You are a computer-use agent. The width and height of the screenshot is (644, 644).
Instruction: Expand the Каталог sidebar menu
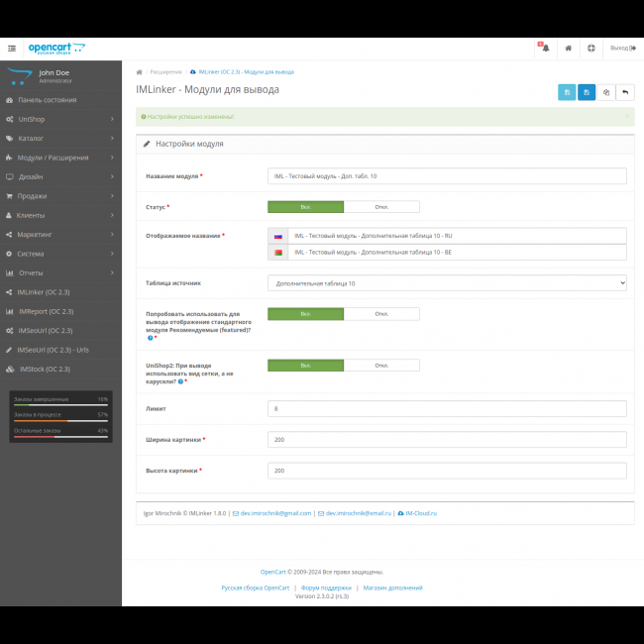[x=59, y=138]
